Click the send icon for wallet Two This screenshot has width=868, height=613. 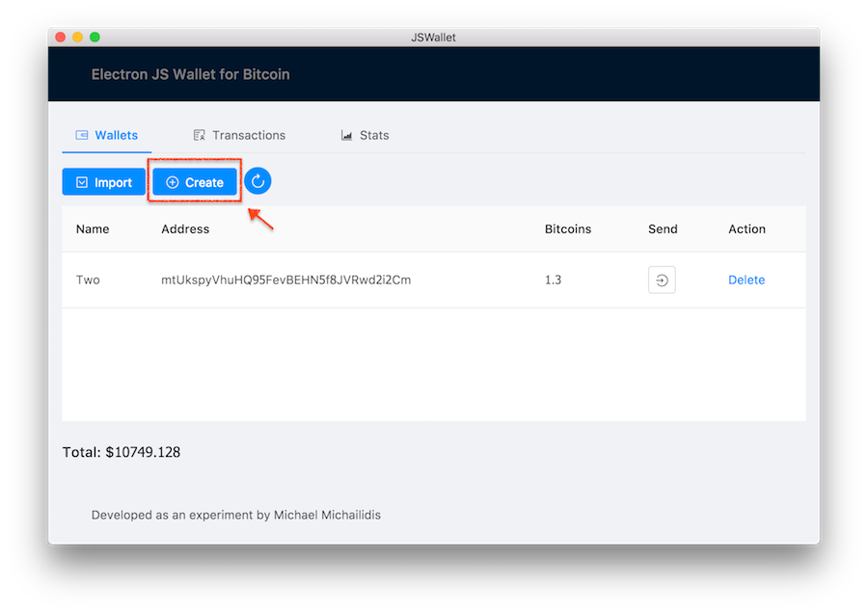(x=662, y=280)
